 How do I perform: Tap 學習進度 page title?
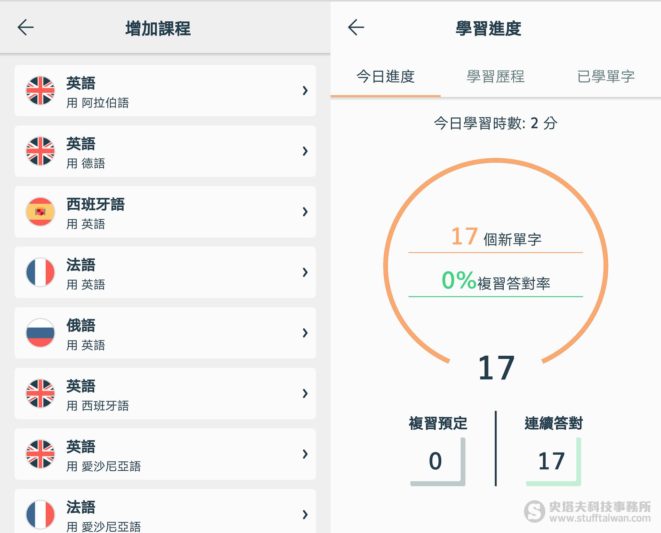(489, 29)
